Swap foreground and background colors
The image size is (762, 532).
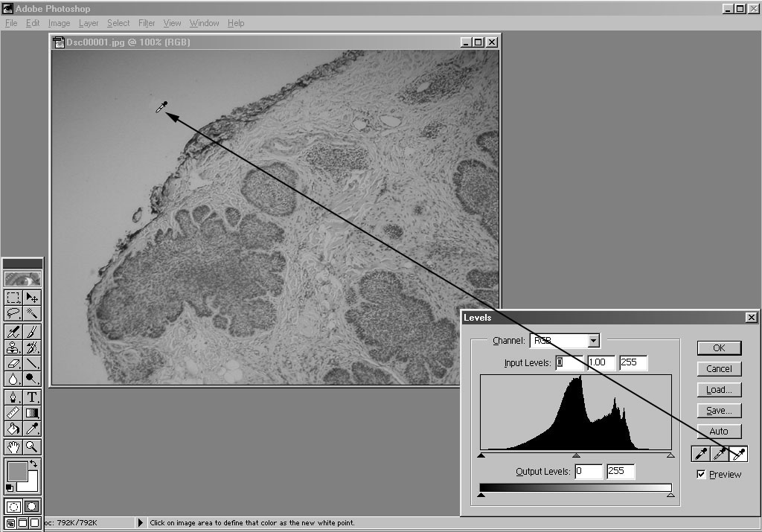33,464
